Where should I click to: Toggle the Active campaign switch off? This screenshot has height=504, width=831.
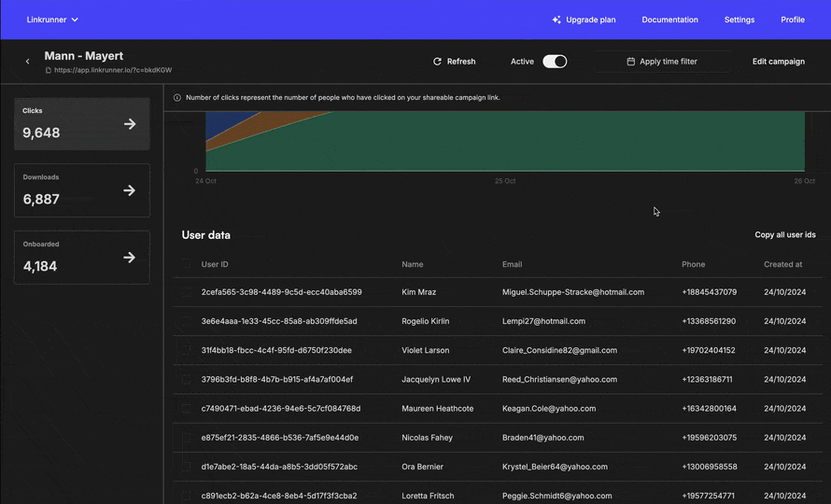pyautogui.click(x=555, y=62)
